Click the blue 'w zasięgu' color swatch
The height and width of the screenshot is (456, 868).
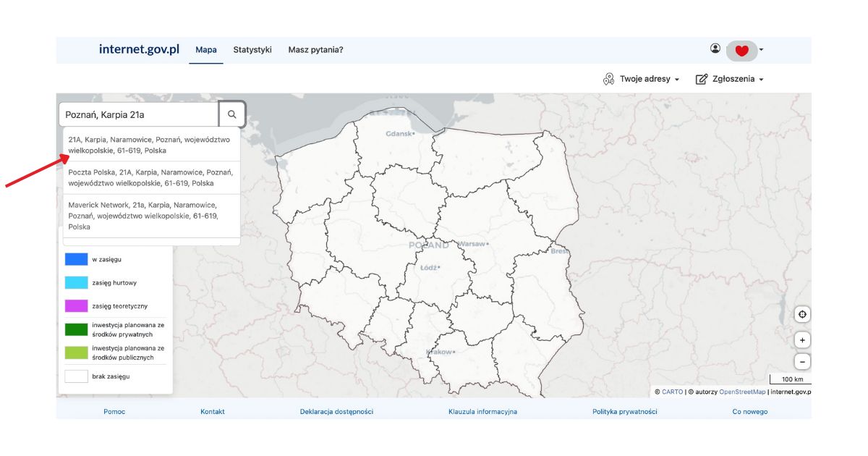[76, 259]
